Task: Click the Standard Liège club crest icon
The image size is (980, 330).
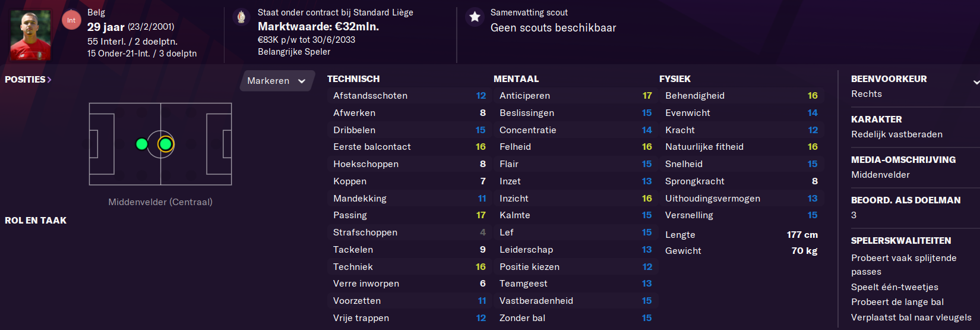Action: coord(241,17)
